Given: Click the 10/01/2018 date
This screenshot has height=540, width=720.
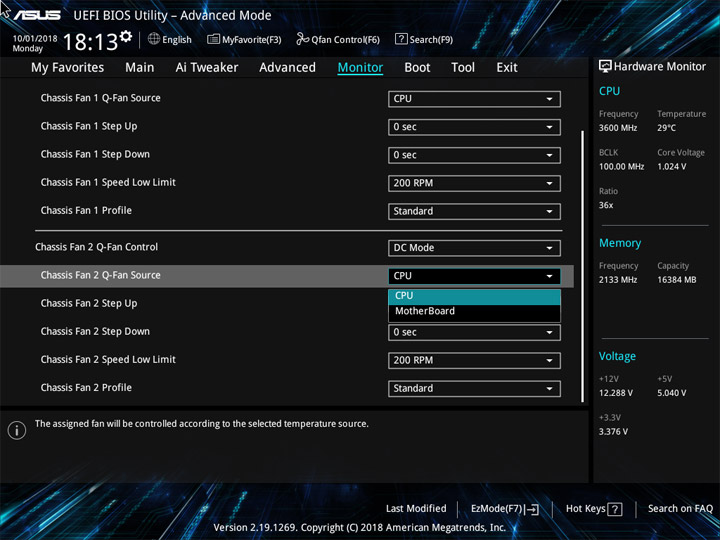Looking at the screenshot, I should pos(35,39).
